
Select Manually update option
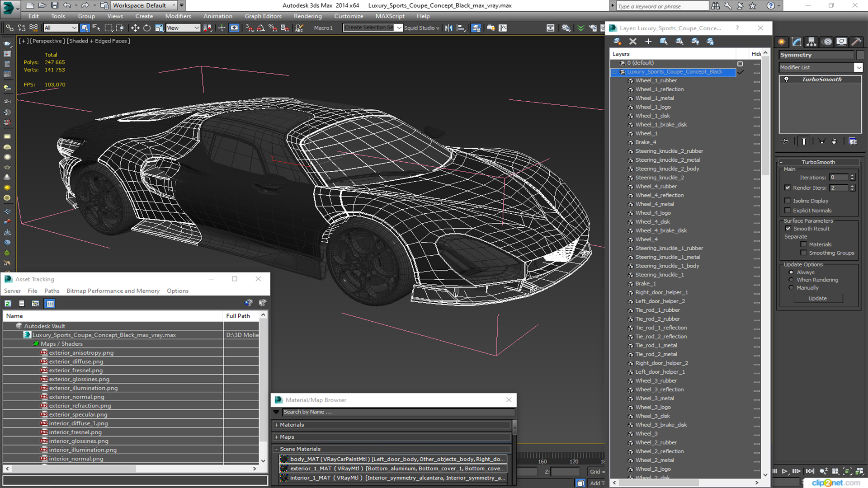point(791,288)
